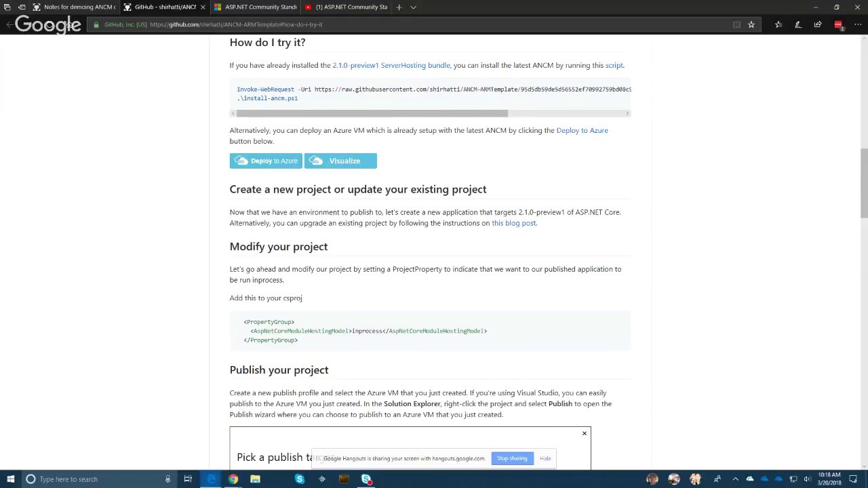Open the People taskbar icon
Image resolution: width=868 pixels, height=488 pixels.
coord(717,479)
